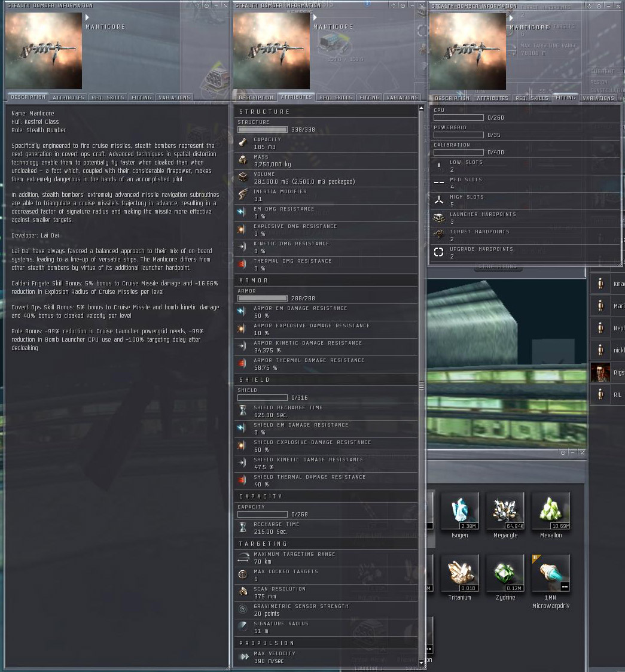Screen dimensions: 625x672
Task: Open Req. Skills tab in the Fitting window
Action: [x=532, y=98]
